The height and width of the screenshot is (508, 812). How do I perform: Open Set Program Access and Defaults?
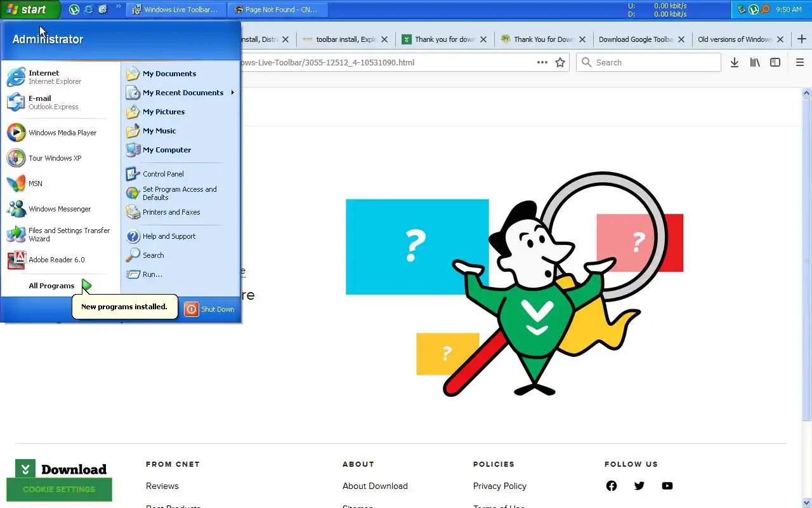(x=180, y=193)
